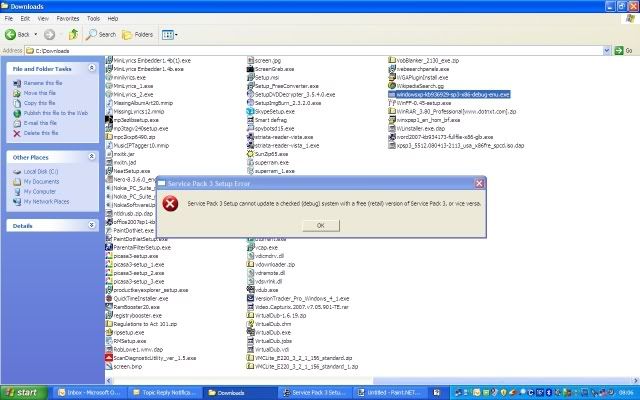Collapse the Other Places panel
The width and height of the screenshot is (640, 400).
coord(92,157)
